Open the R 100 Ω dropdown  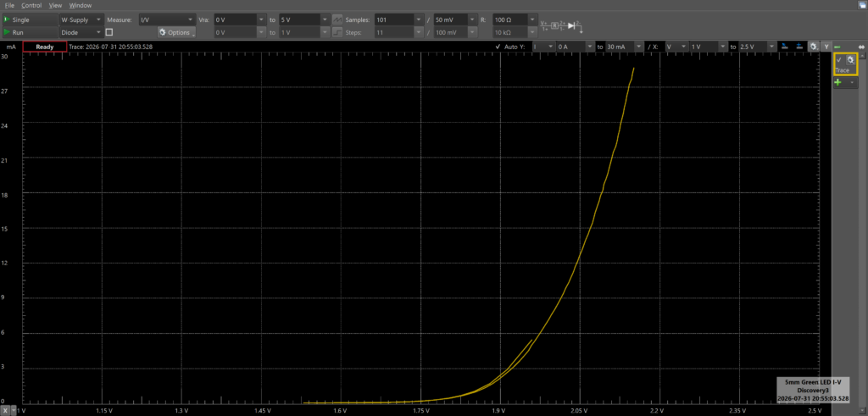515,19
